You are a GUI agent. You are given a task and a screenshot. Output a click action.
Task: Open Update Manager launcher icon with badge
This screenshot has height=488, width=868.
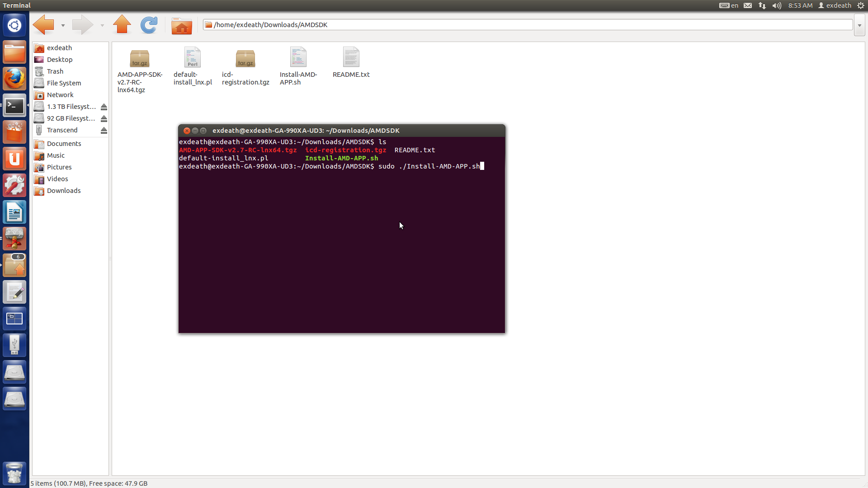14,266
